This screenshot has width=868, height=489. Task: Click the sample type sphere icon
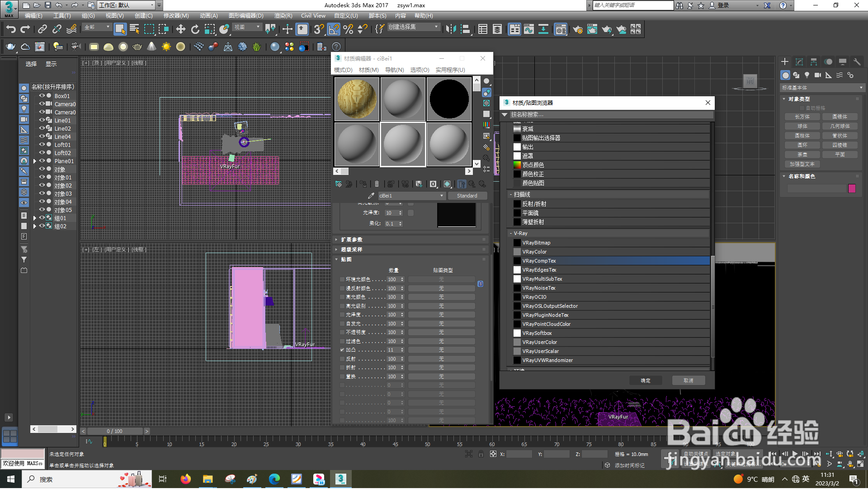click(x=486, y=81)
